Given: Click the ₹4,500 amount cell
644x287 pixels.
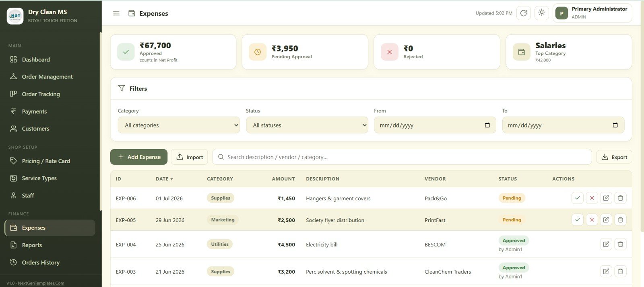Looking at the screenshot, I should 286,244.
